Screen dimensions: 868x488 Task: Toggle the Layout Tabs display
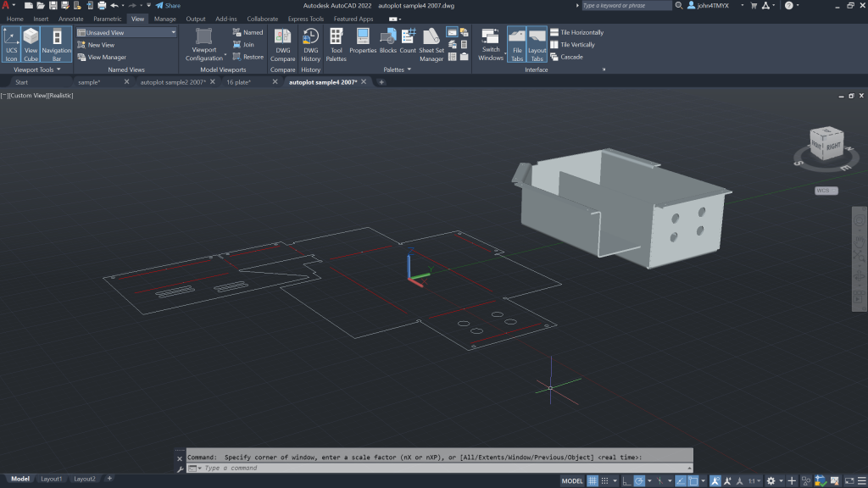[537, 44]
